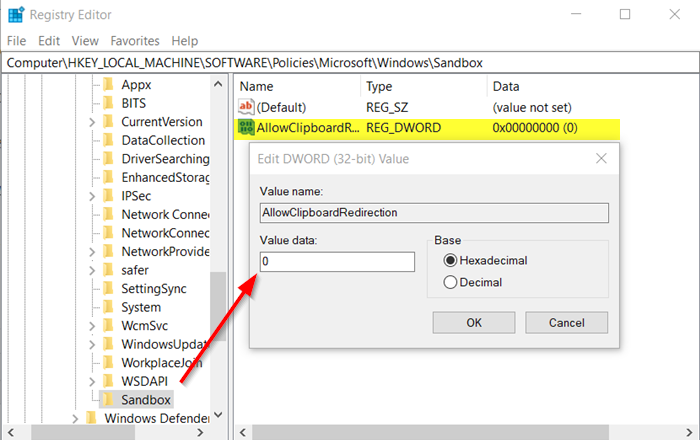This screenshot has width=700, height=440.
Task: Click the WindowsUpdate folder icon
Action: 108,344
